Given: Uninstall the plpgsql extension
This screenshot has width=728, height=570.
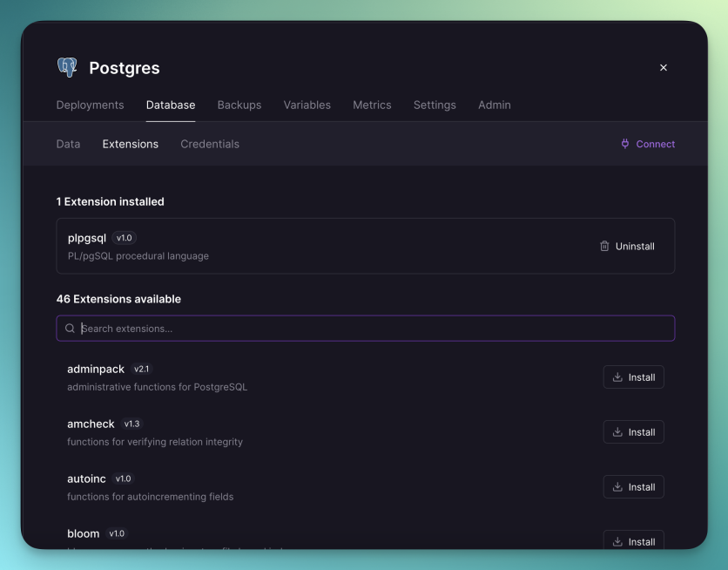Looking at the screenshot, I should 627,246.
